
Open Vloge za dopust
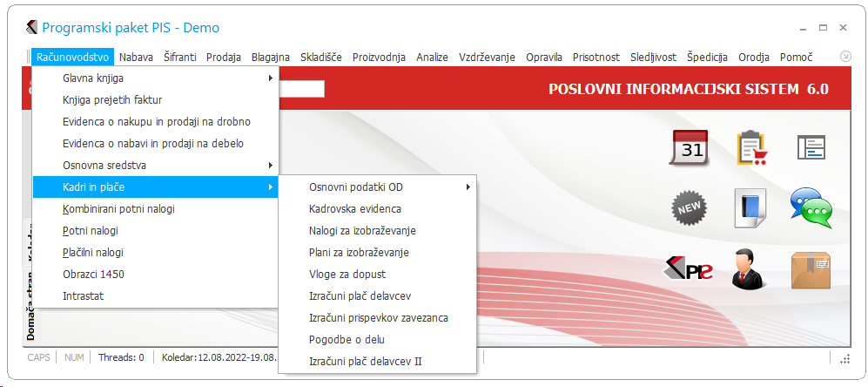(377, 274)
